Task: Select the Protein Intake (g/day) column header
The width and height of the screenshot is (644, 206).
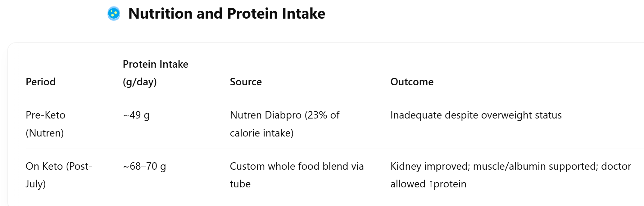Action: pos(156,73)
